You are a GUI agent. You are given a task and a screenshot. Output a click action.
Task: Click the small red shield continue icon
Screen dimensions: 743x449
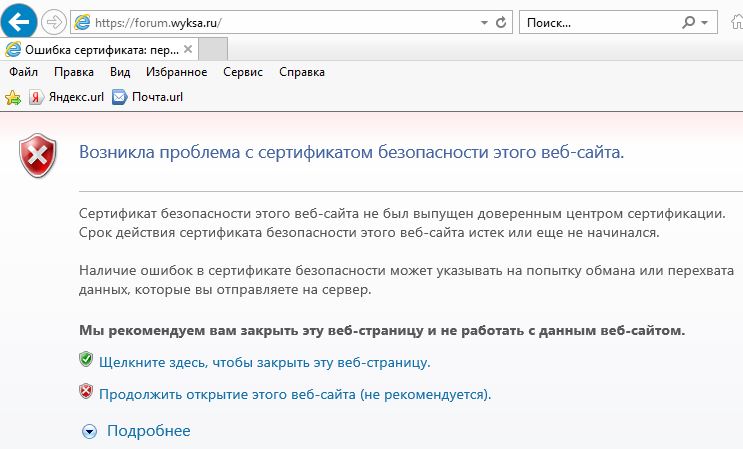[x=86, y=391]
